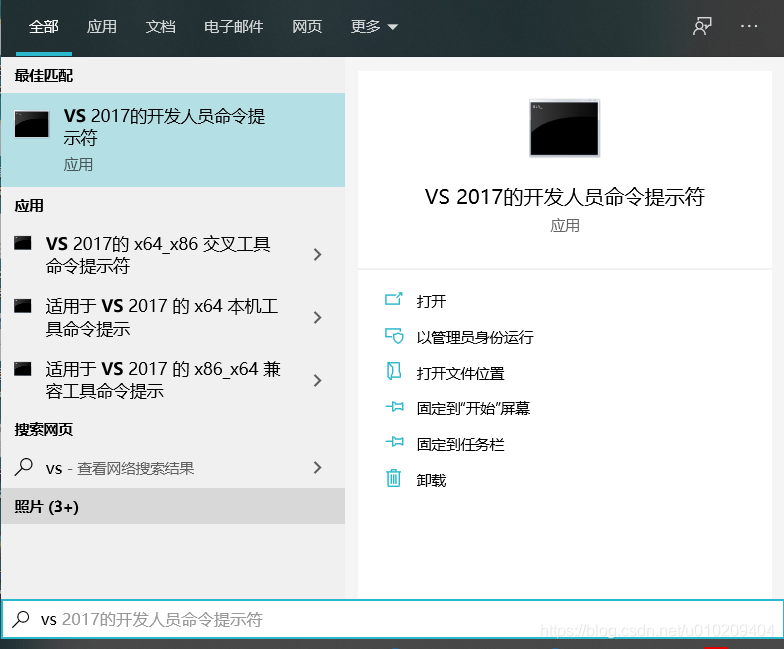Click large command prompt thumbnail in preview
Image resolution: width=784 pixels, height=649 pixels.
click(x=564, y=128)
